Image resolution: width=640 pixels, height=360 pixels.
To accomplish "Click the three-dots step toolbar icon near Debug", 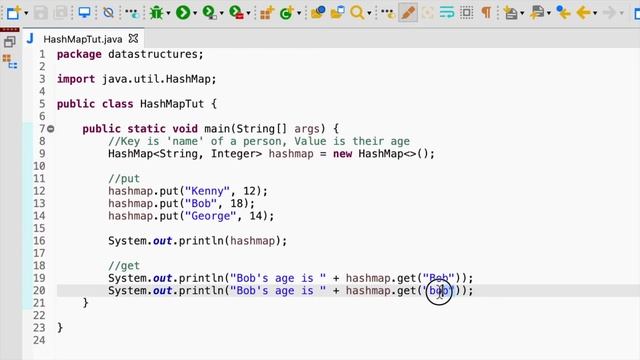I will pos(132,13).
